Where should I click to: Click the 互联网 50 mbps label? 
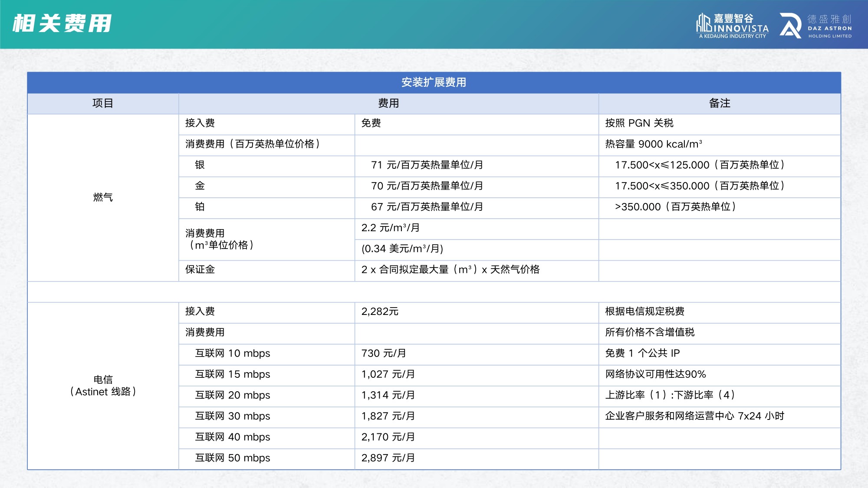[232, 458]
